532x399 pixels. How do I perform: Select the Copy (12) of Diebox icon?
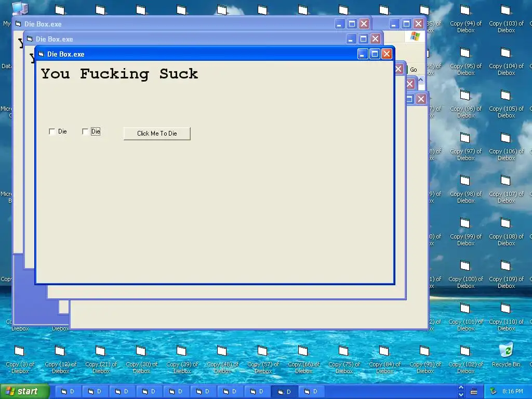click(60, 360)
